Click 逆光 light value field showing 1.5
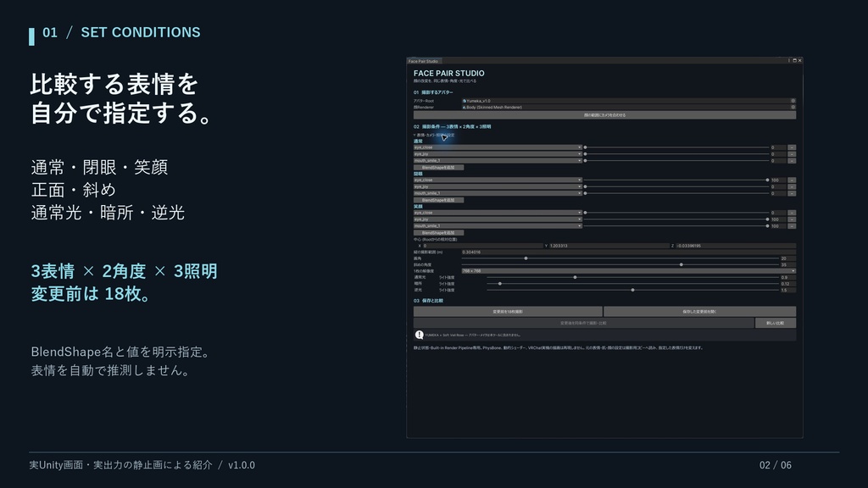Image resolution: width=868 pixels, height=488 pixels. coord(787,290)
